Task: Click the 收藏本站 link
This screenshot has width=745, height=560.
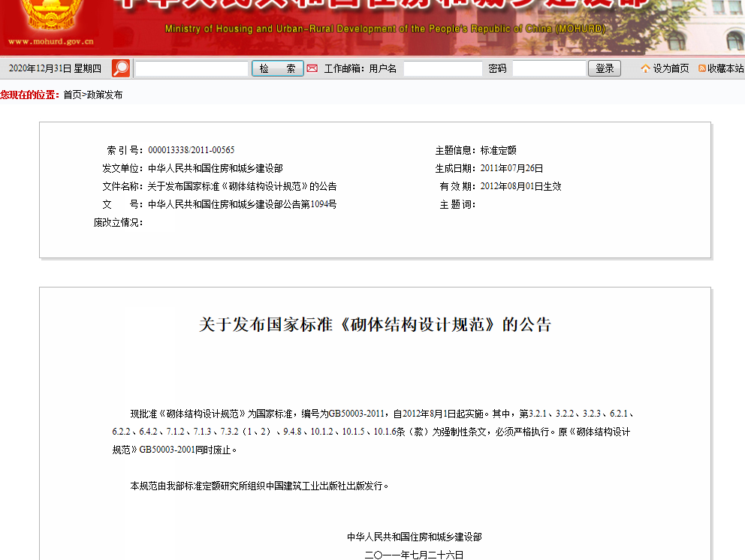Action: 725,68
